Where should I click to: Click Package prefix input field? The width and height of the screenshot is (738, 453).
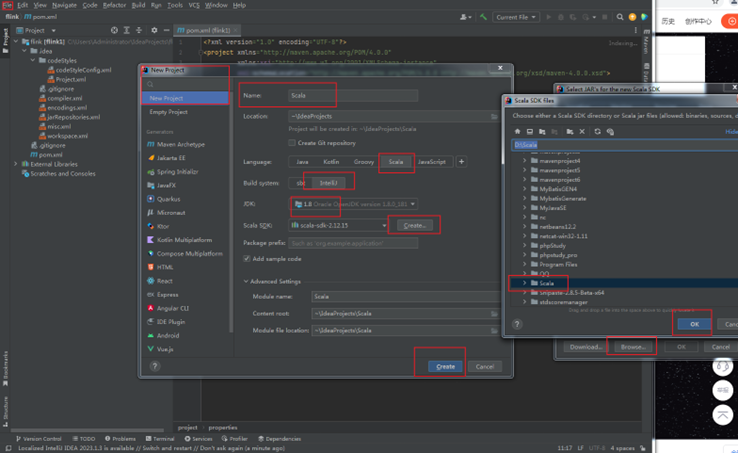click(353, 243)
